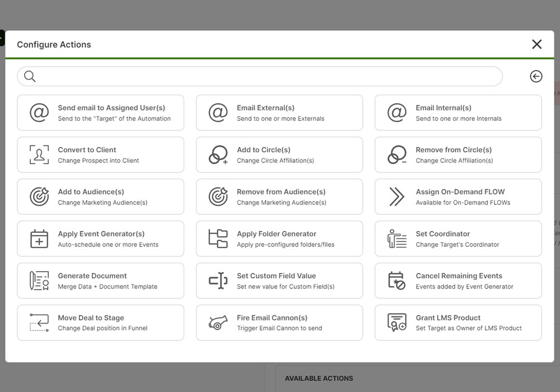Viewport: 560px width, 392px height.
Task: Click the at-sign icon for Email External(s)
Action: 218,113
